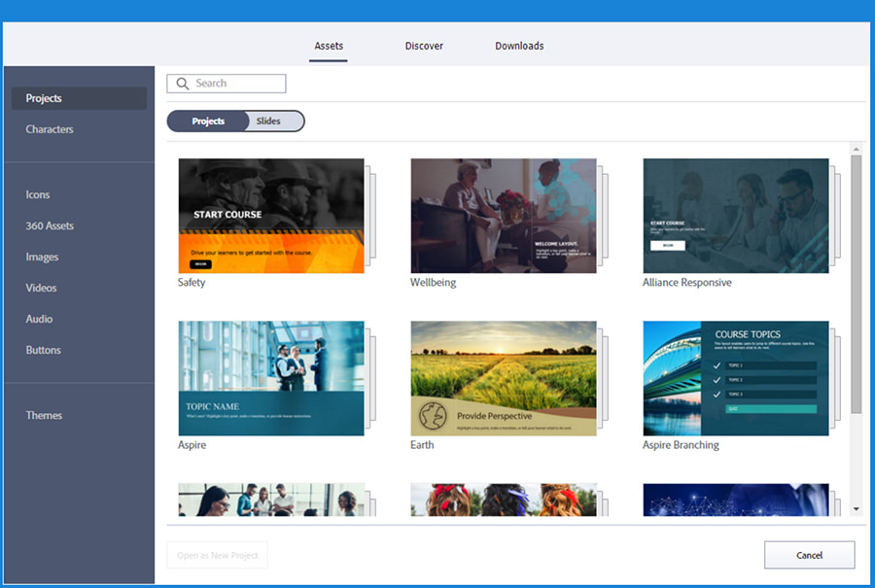Open the Audio category
Screen dimensions: 875x588
[x=39, y=319]
